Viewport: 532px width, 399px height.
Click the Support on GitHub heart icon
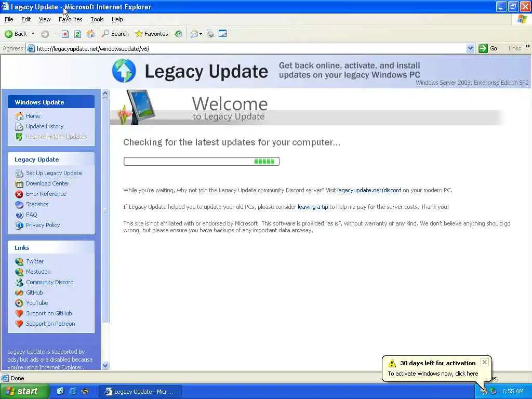(x=19, y=313)
